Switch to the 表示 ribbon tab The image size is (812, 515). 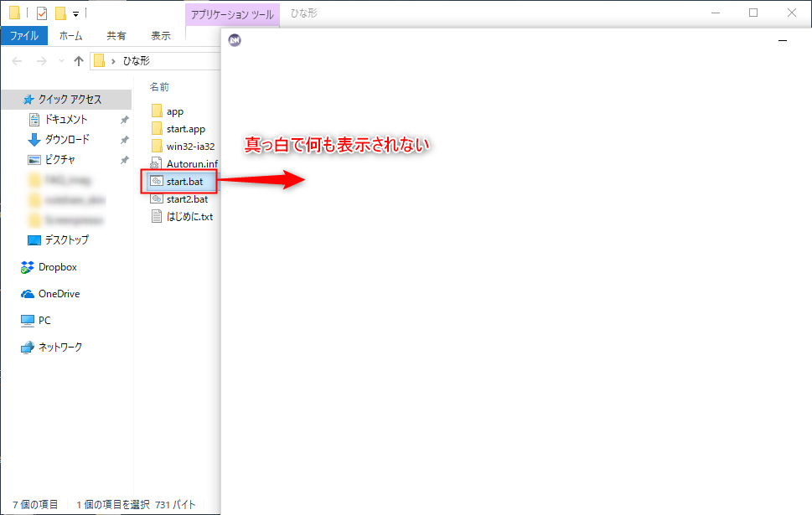point(161,35)
